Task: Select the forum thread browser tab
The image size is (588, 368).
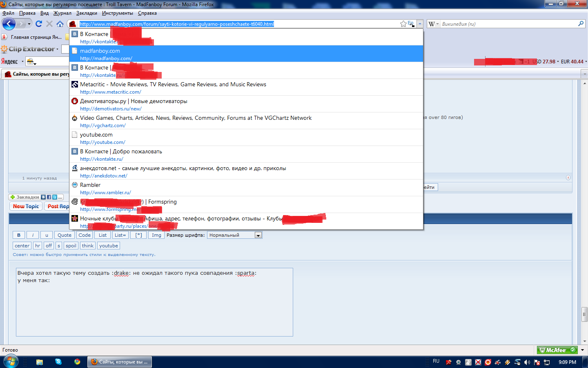Action: click(x=36, y=74)
